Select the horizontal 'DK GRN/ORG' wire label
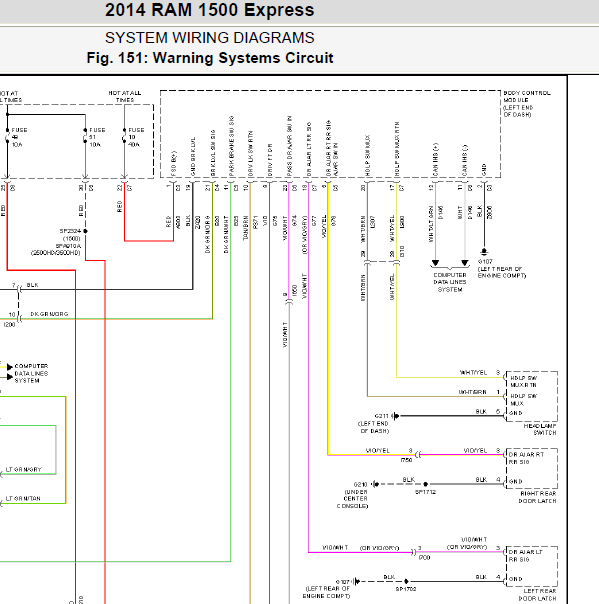The image size is (599, 604). (49, 314)
